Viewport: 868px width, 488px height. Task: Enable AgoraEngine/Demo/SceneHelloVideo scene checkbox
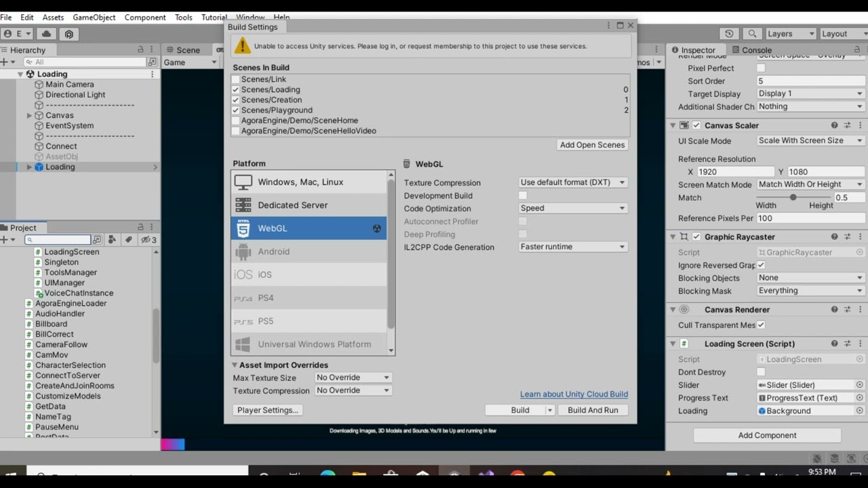point(236,131)
